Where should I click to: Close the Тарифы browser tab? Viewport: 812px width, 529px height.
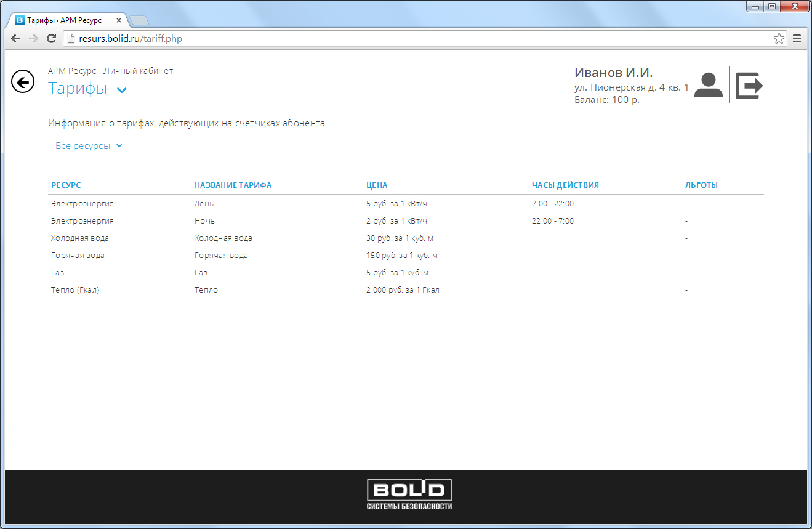119,20
